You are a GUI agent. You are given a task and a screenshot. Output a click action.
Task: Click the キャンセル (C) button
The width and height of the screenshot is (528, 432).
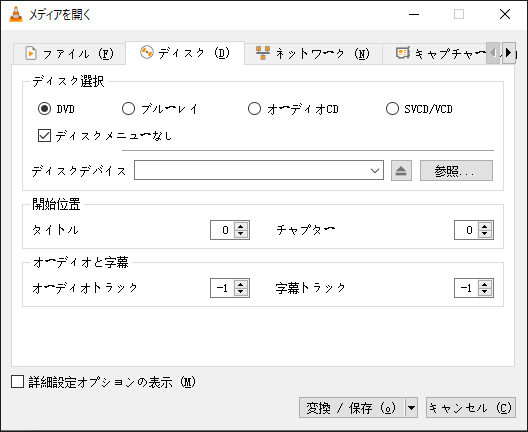point(471,408)
